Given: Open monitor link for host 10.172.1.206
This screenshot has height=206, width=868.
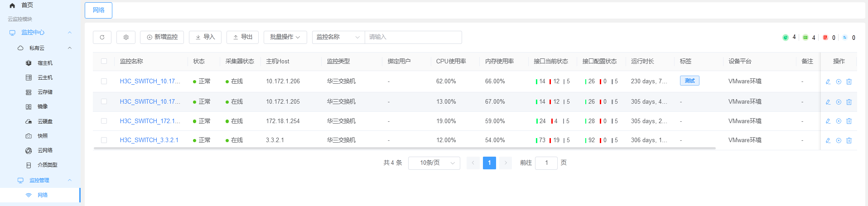Looking at the screenshot, I should pyautogui.click(x=150, y=81).
